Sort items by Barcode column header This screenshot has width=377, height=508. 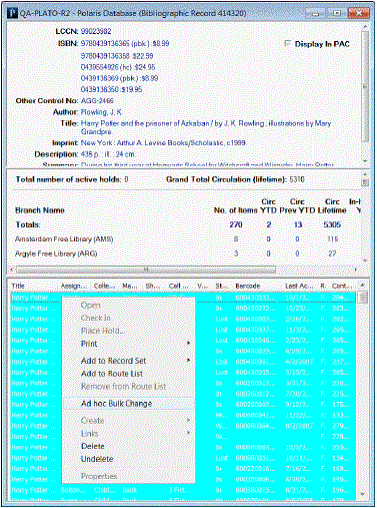click(x=247, y=286)
